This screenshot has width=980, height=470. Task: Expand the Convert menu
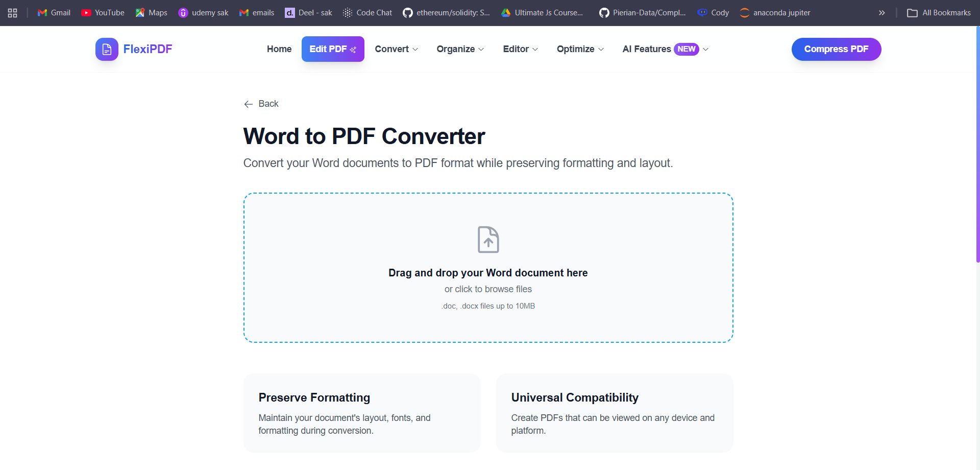(x=397, y=49)
